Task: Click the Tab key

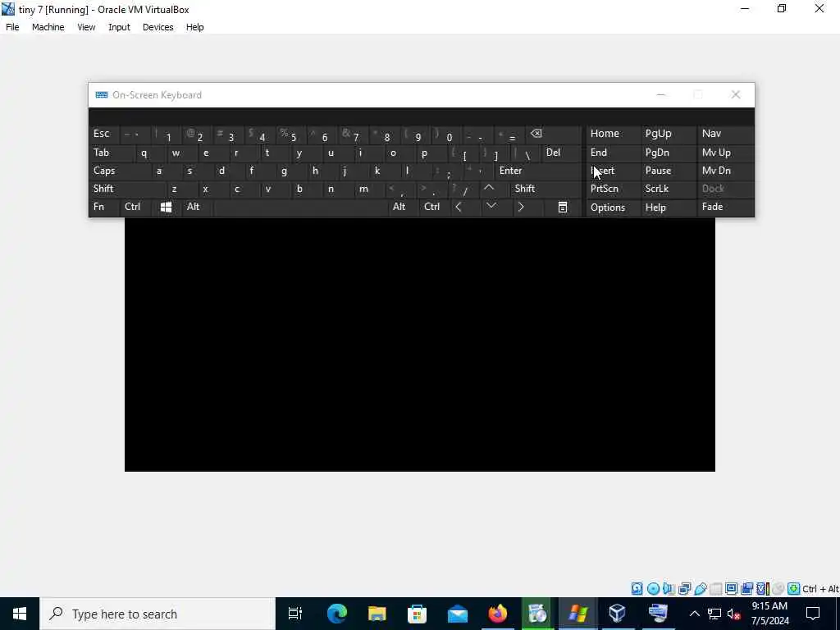Action: coord(112,153)
